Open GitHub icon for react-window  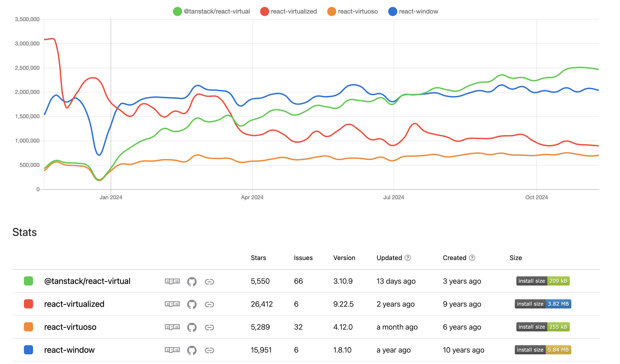coord(192,350)
